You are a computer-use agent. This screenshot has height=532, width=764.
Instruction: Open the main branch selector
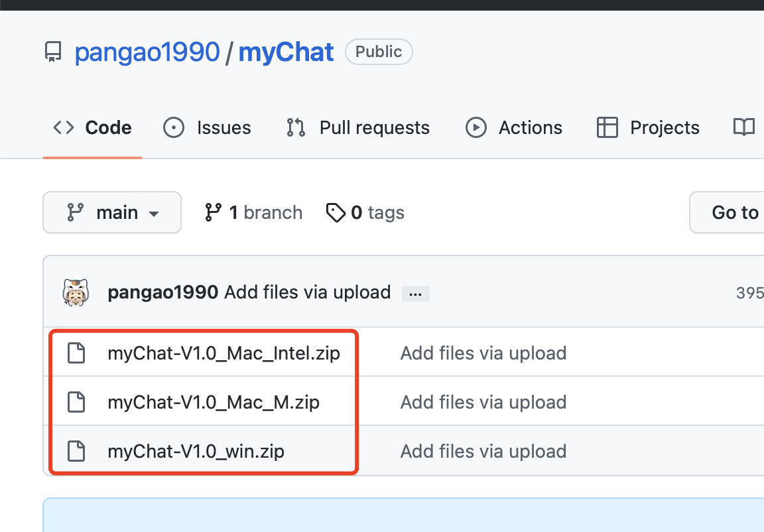[x=112, y=212]
